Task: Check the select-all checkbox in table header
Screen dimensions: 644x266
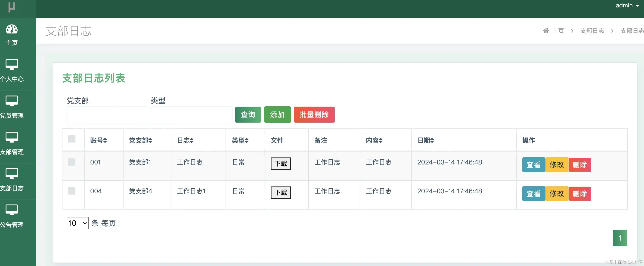Action: click(x=72, y=139)
